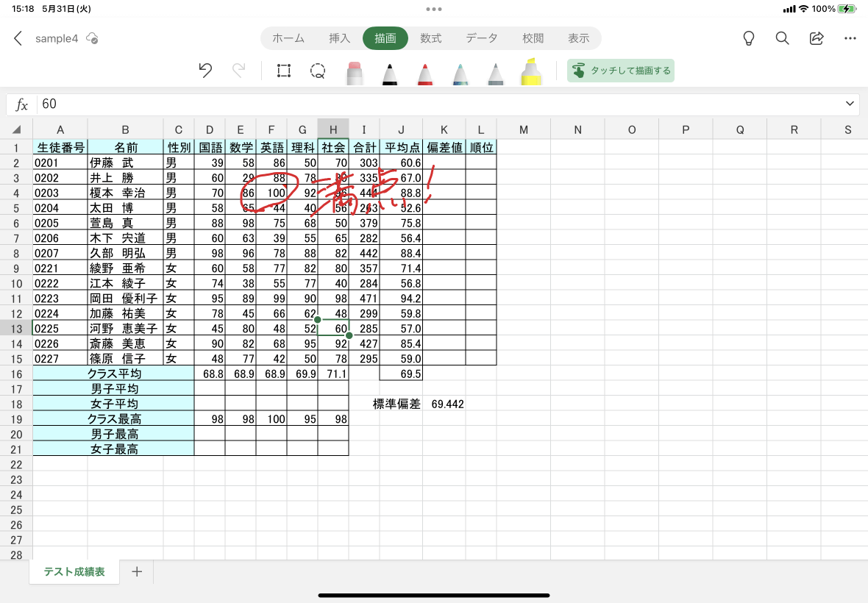Screen dimensions: 868x603
Task: Select the テスト成績表 sheet tab
Action: [x=74, y=571]
